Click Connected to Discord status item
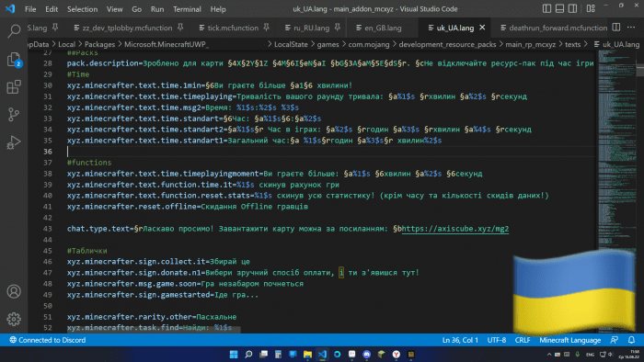This screenshot has width=644, height=362. [x=48, y=340]
